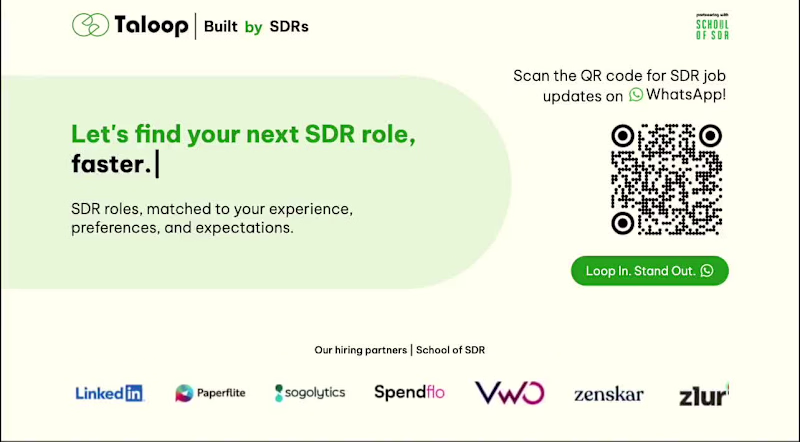Click the Zenskar partner logo
This screenshot has height=442, width=800.
(609, 394)
